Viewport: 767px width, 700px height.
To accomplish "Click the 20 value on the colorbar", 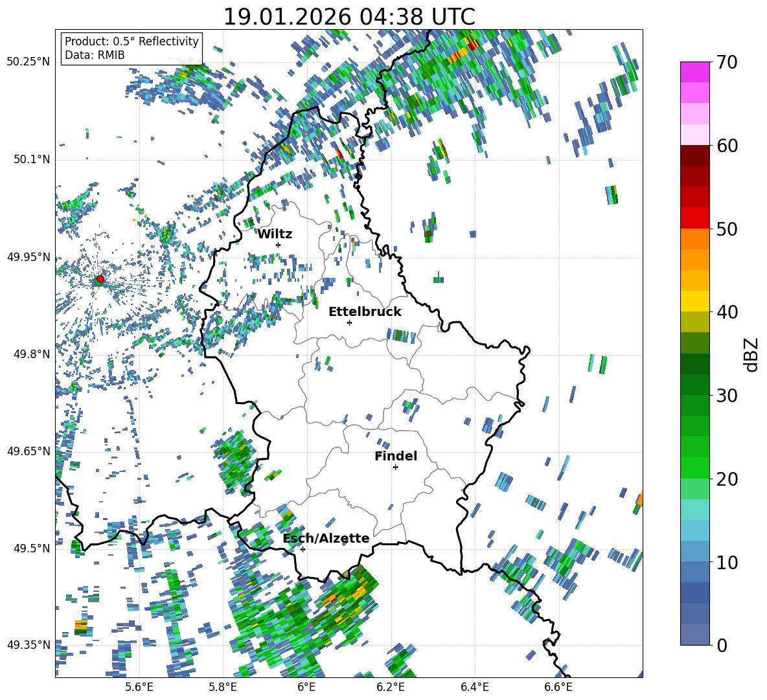I will (727, 479).
